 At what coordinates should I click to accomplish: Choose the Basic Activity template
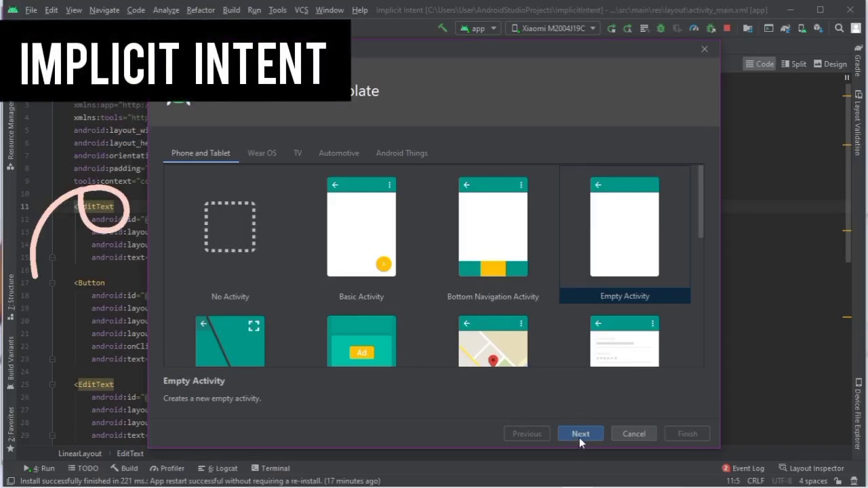(361, 235)
